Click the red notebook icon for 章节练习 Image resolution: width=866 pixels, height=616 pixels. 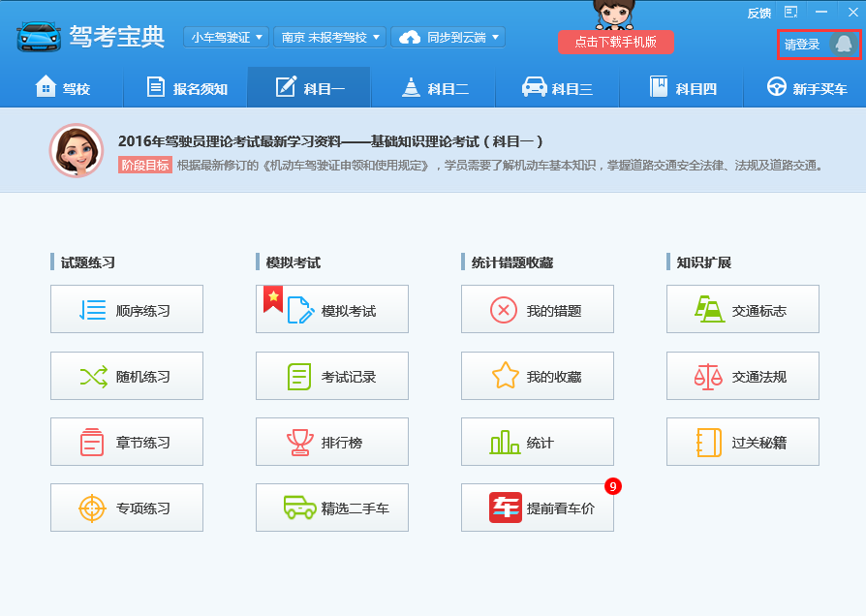click(92, 442)
